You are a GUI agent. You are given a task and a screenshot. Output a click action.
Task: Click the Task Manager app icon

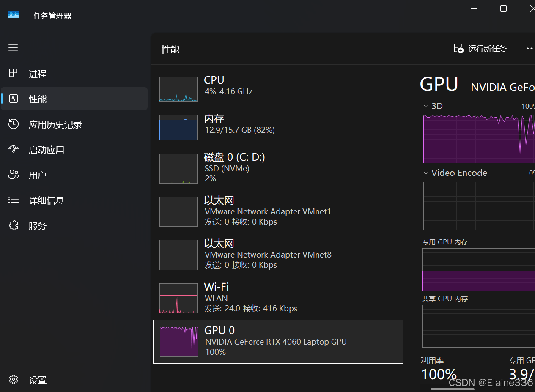(x=14, y=15)
